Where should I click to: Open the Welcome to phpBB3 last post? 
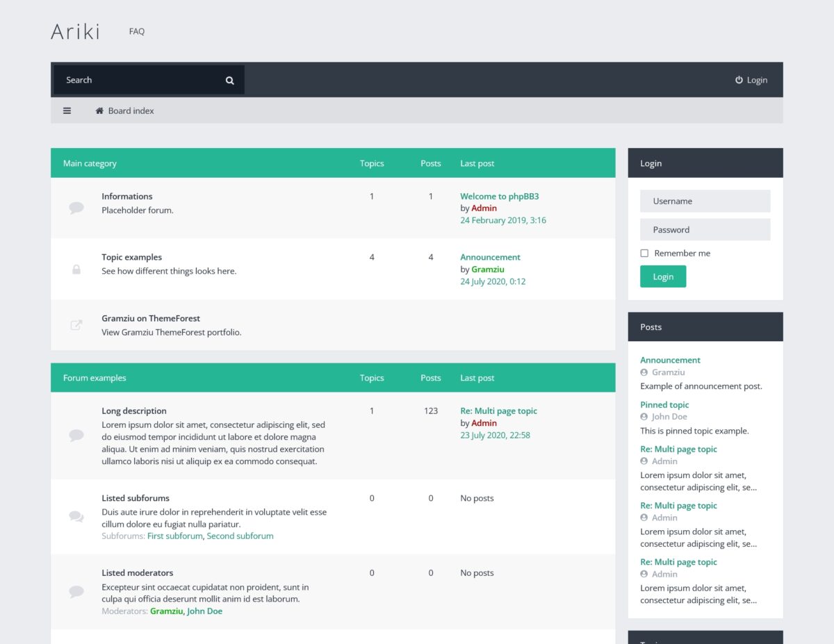coord(499,197)
